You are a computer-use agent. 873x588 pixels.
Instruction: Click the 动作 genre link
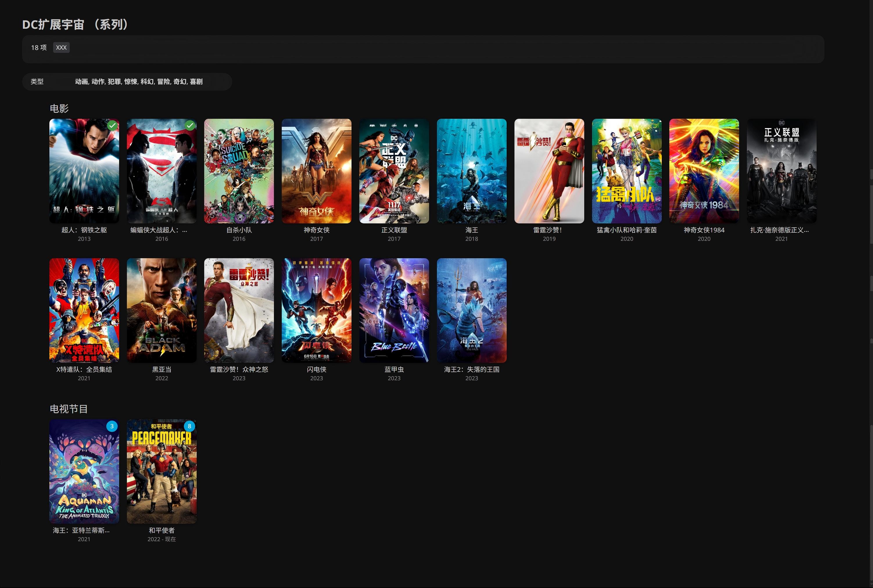coord(98,81)
